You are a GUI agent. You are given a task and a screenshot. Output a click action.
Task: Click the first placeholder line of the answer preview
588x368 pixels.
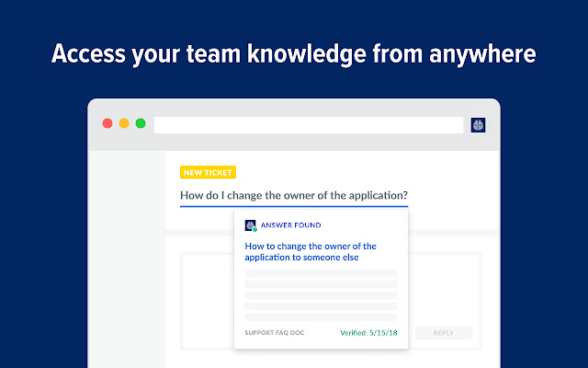click(321, 273)
